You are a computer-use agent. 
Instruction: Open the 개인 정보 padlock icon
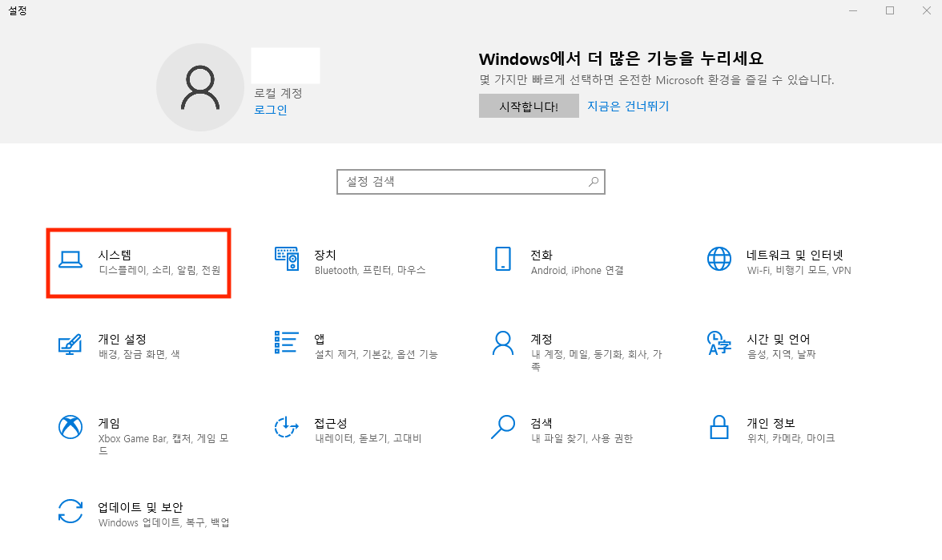pyautogui.click(x=719, y=427)
